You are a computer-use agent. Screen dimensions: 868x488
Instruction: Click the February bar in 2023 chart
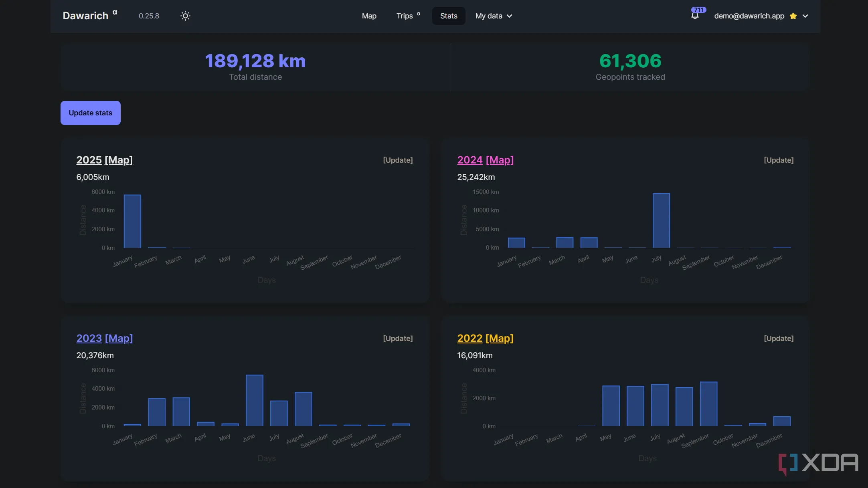pyautogui.click(x=157, y=412)
